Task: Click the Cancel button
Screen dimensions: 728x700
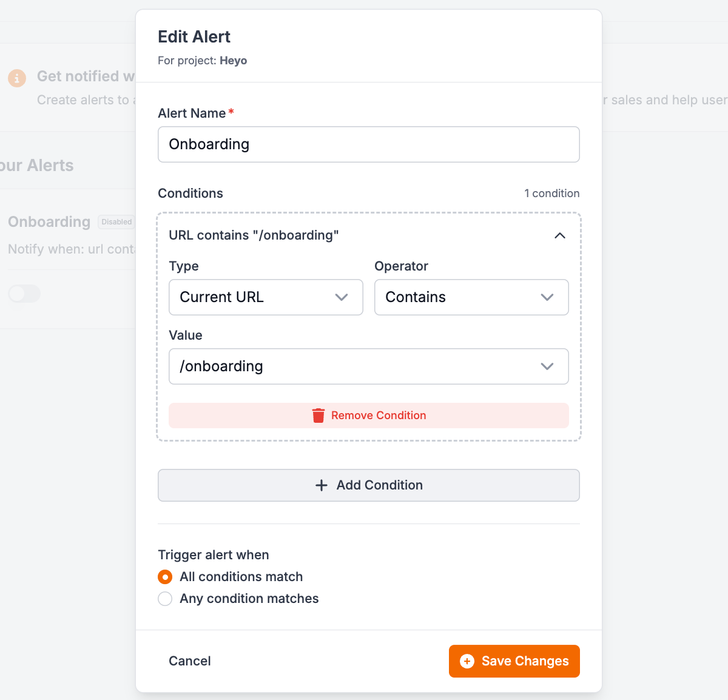Action: [189, 661]
